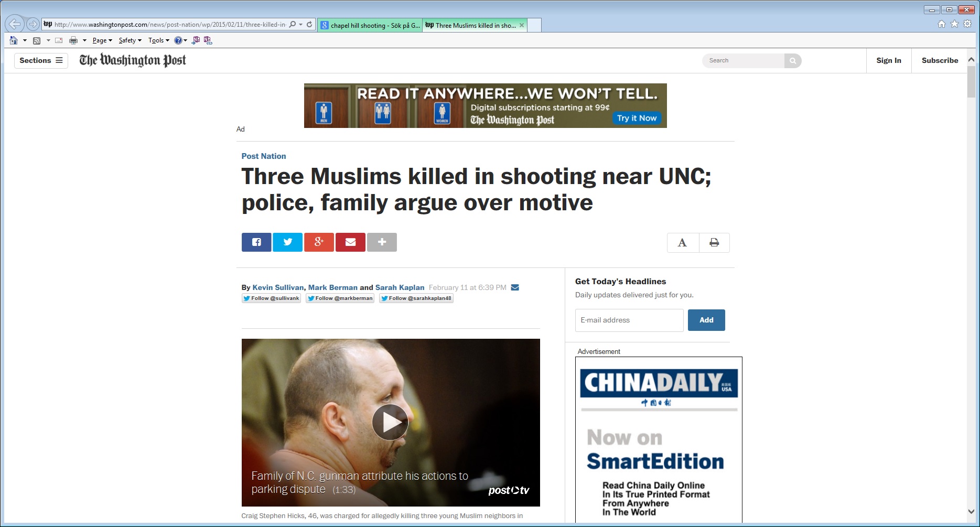Screen dimensions: 980x527
Task: Open the Tools dropdown menu
Action: pos(158,40)
